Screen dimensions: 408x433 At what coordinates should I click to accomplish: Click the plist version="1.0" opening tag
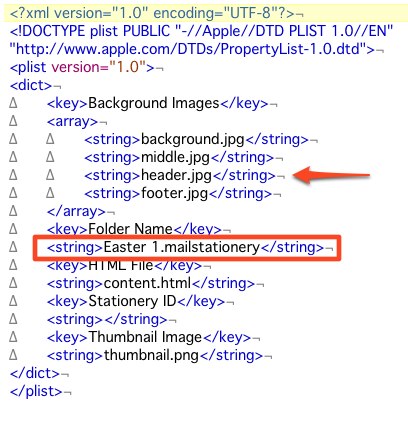[x=82, y=67]
